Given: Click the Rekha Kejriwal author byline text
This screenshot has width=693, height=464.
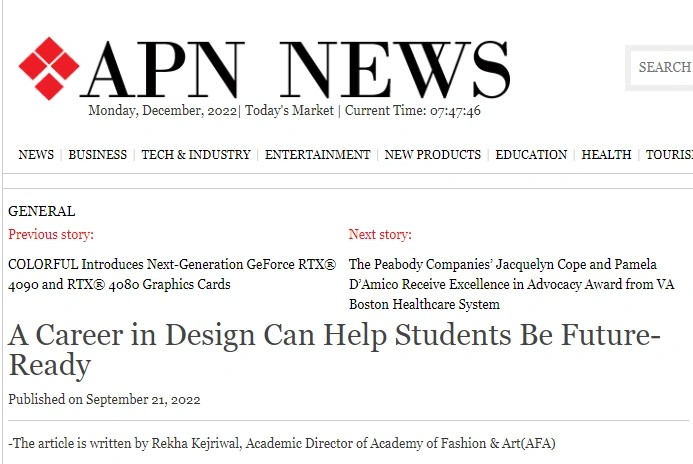Looking at the screenshot, I should point(281,443).
